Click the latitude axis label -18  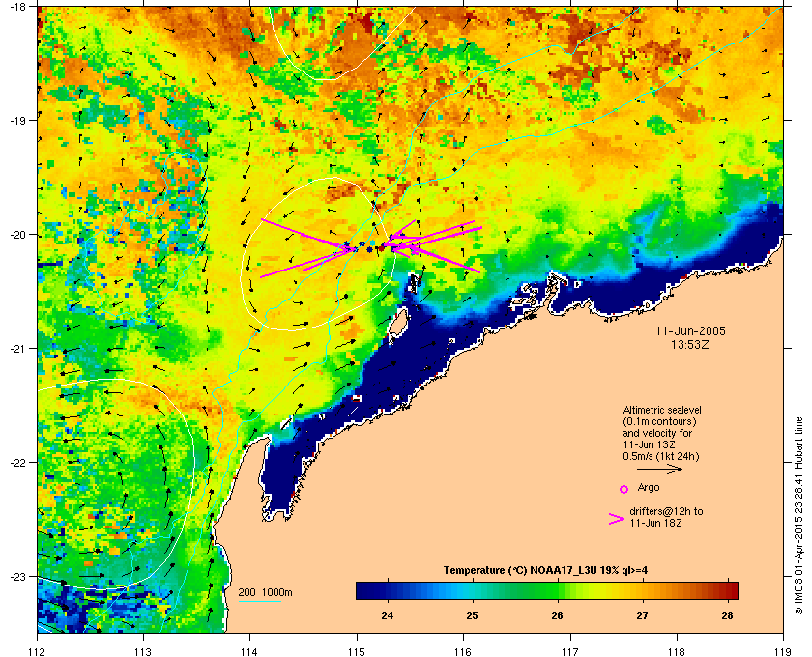click(17, 7)
